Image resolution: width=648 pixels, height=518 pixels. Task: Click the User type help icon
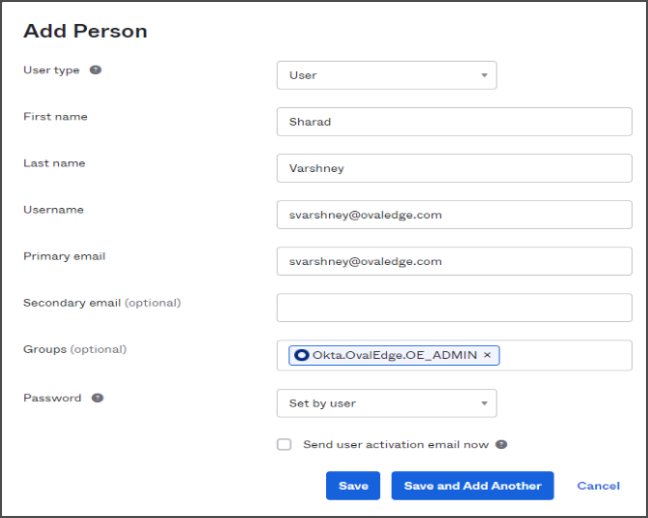(x=95, y=70)
